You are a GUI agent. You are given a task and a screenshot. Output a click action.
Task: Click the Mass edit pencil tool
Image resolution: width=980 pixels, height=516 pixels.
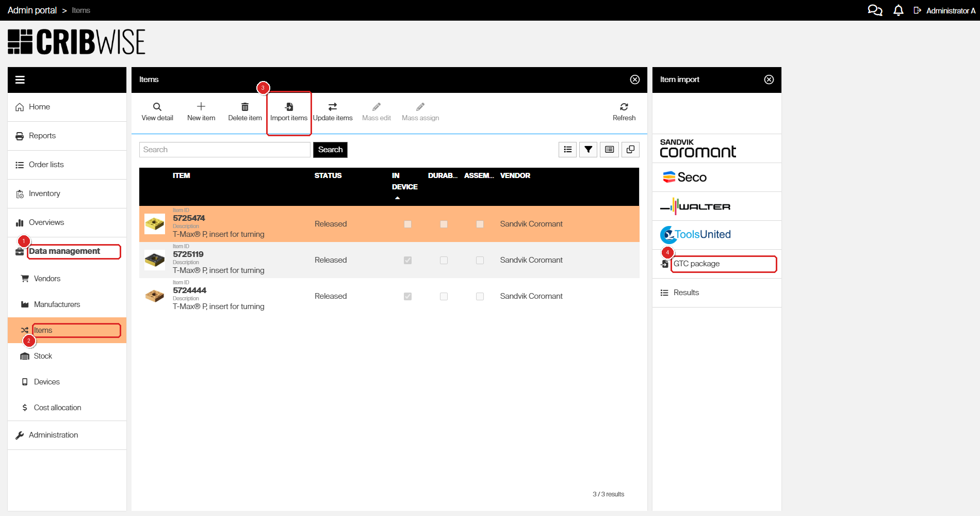[x=377, y=111]
